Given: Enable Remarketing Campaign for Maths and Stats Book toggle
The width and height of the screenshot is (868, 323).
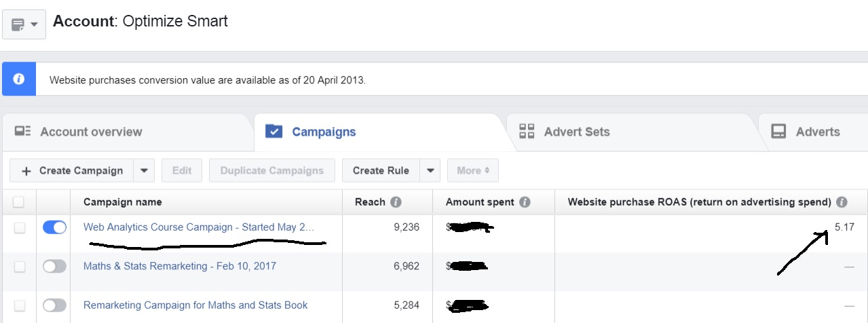Looking at the screenshot, I should (54, 305).
